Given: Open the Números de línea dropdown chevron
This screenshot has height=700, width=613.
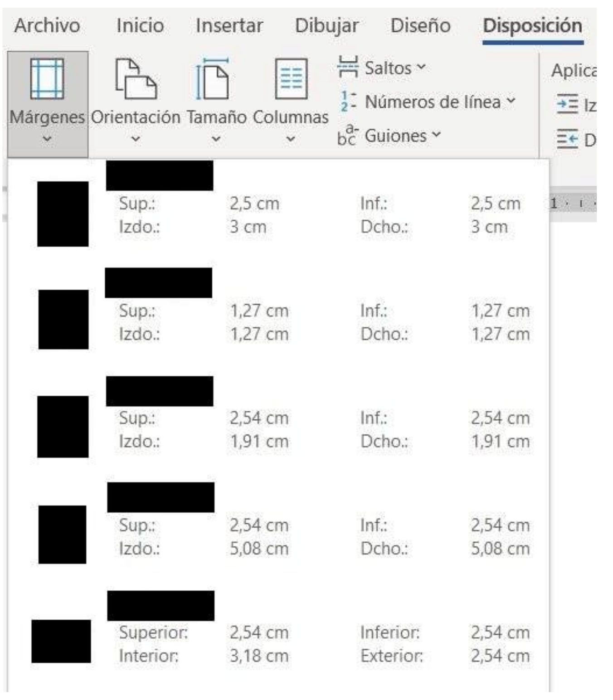Looking at the screenshot, I should point(511,101).
